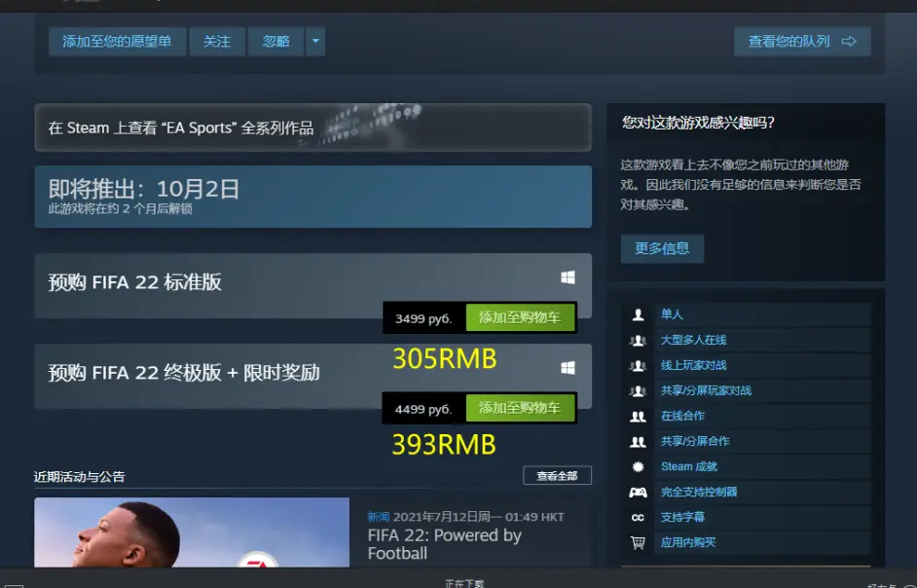
Task: Click the 即将推出：10月2日 release banner
Action: tap(312, 197)
